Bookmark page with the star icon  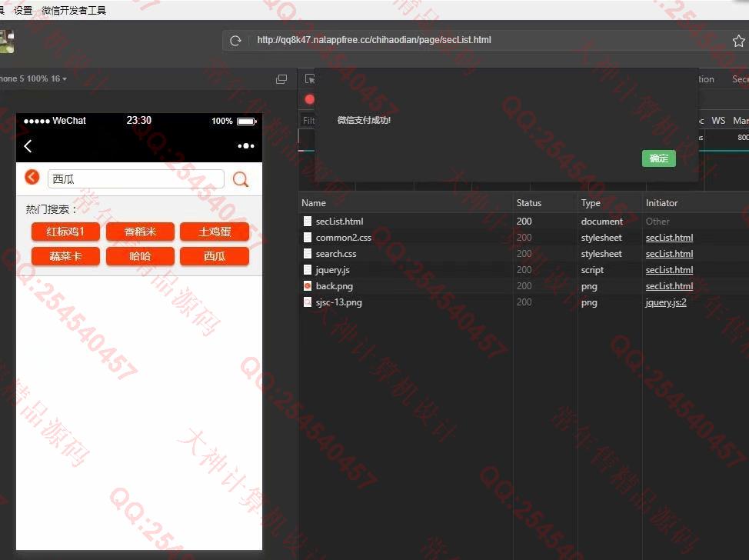738,41
